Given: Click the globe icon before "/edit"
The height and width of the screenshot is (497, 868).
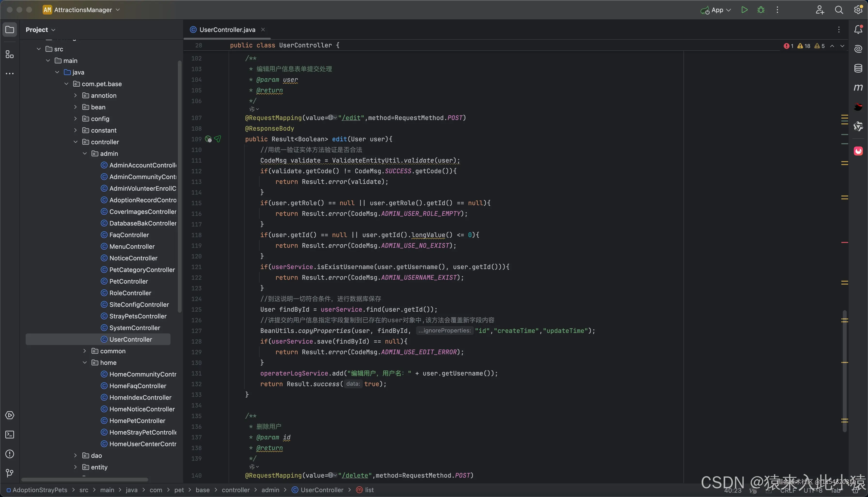Looking at the screenshot, I should click(331, 118).
